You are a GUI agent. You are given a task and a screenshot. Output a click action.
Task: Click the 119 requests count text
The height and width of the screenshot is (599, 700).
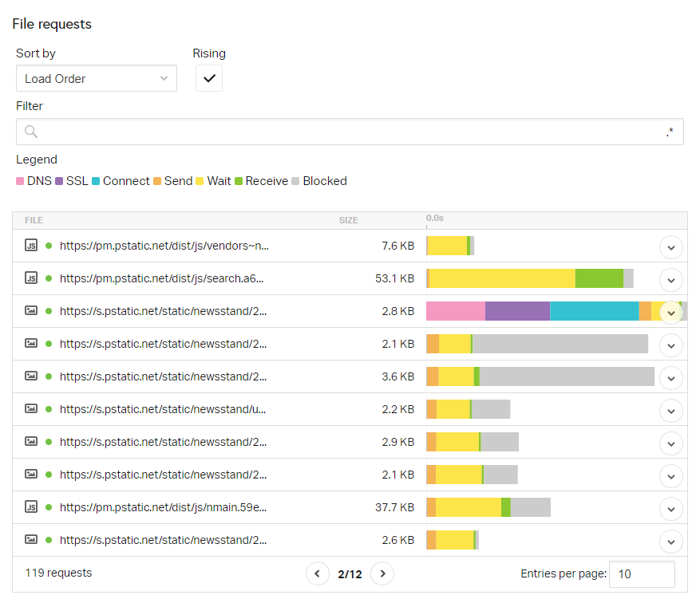click(58, 573)
